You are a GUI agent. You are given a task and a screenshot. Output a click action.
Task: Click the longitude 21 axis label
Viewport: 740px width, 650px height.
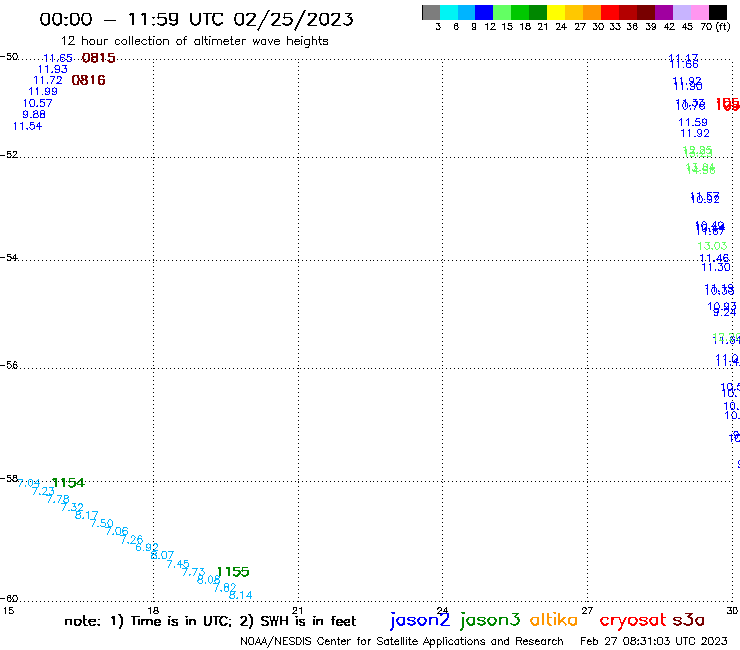(x=298, y=610)
